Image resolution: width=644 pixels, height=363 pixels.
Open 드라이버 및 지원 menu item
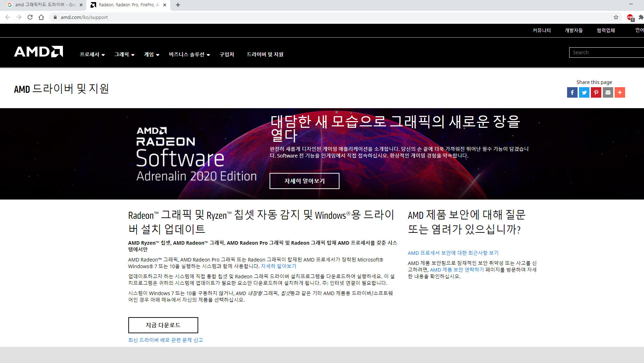pyautogui.click(x=265, y=54)
